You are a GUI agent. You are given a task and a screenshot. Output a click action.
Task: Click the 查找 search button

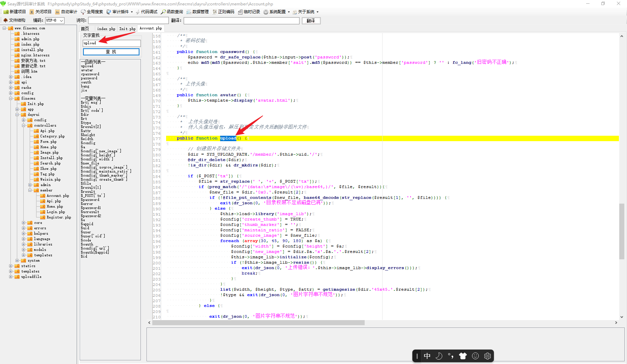(111, 52)
